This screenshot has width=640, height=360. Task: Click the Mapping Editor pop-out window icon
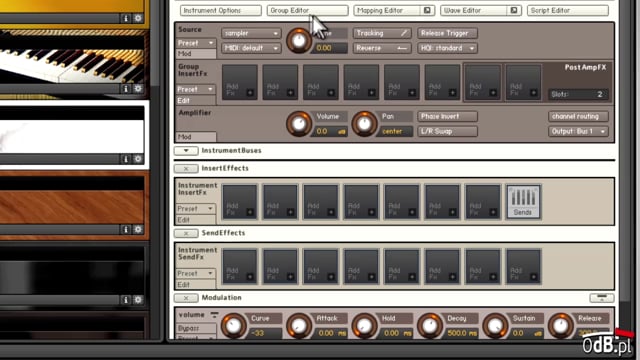pyautogui.click(x=427, y=10)
